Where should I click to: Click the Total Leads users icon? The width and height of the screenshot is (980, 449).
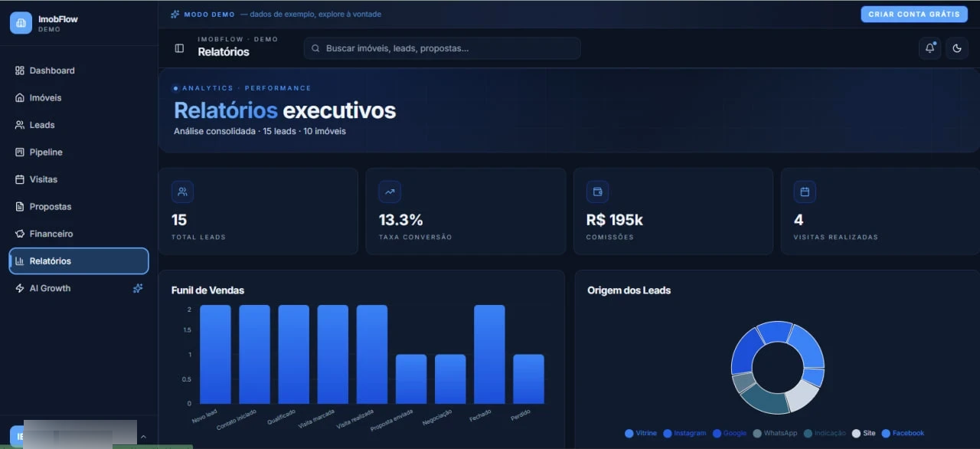click(182, 192)
